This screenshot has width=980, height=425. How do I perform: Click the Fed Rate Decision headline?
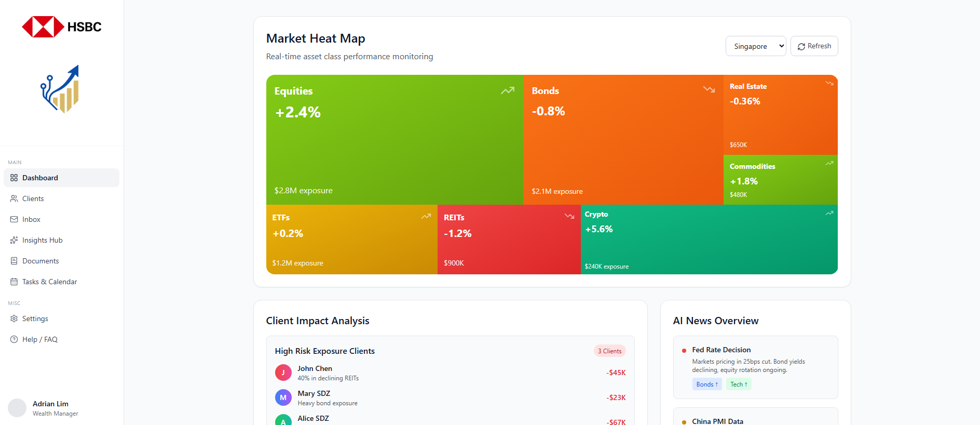[x=722, y=350]
